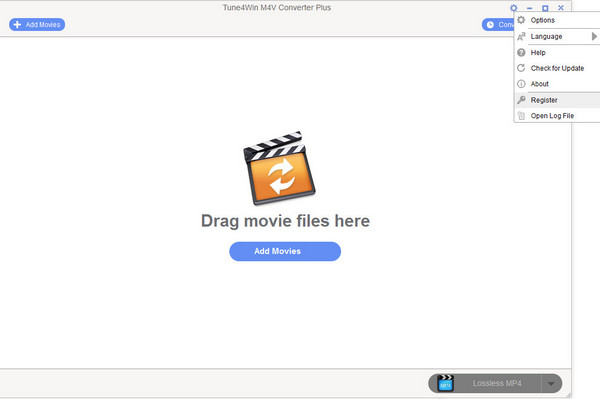Click the orange clapperboard converter icon
Viewport: 600px width, 399px height.
click(279, 168)
